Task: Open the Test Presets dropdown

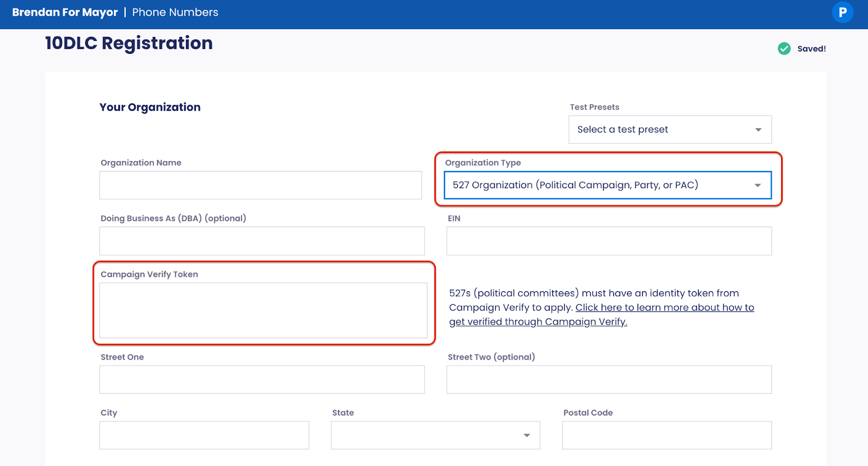Action: tap(670, 130)
